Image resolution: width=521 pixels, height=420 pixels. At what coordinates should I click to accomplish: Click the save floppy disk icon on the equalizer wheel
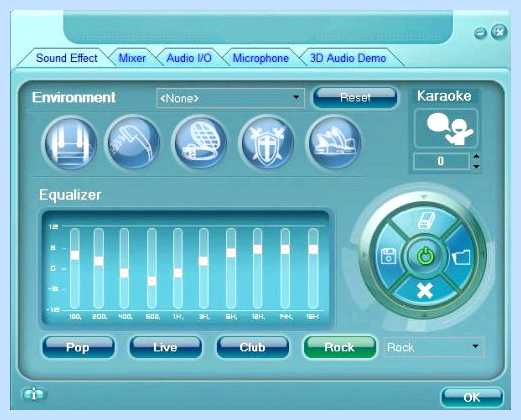(x=388, y=256)
